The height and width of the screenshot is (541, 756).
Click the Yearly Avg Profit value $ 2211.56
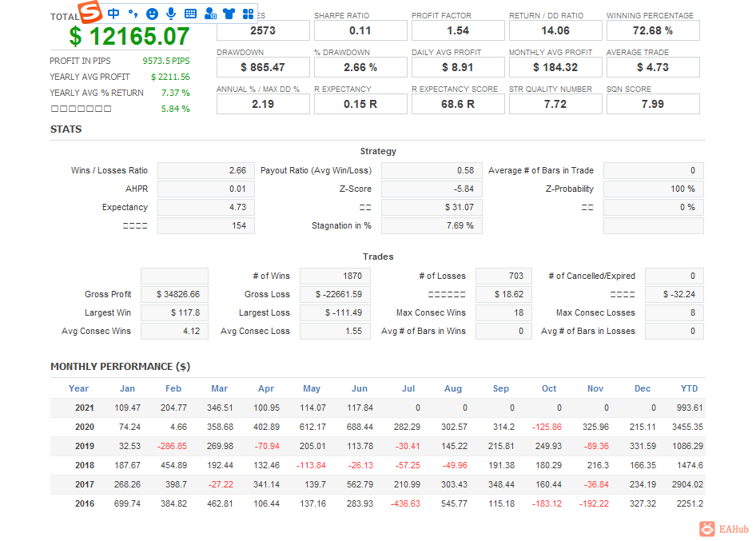coord(170,77)
